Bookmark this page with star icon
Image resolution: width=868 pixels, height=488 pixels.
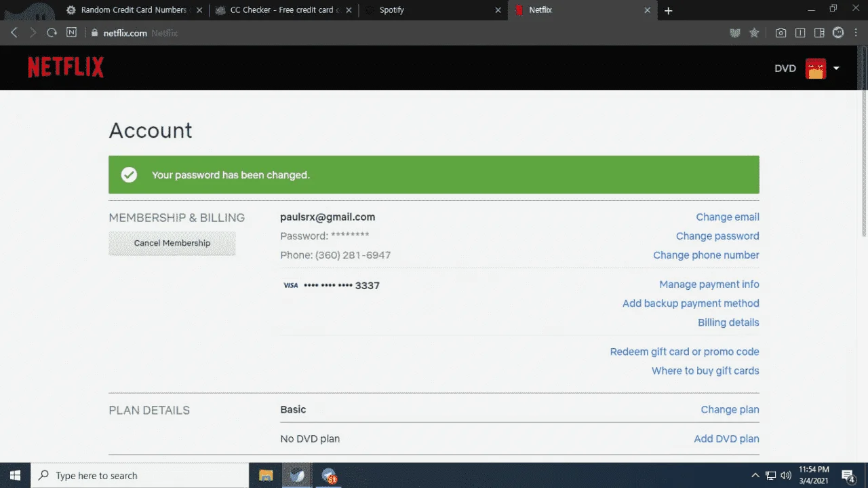click(x=753, y=33)
